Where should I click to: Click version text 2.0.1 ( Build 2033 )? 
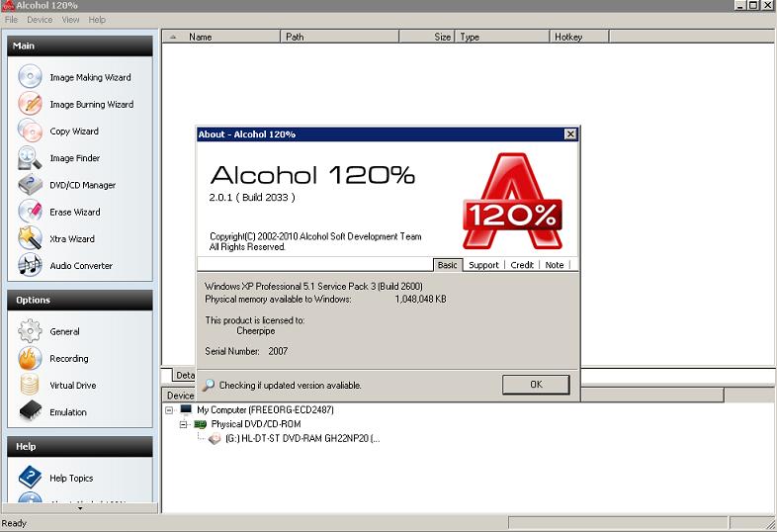coord(252,197)
